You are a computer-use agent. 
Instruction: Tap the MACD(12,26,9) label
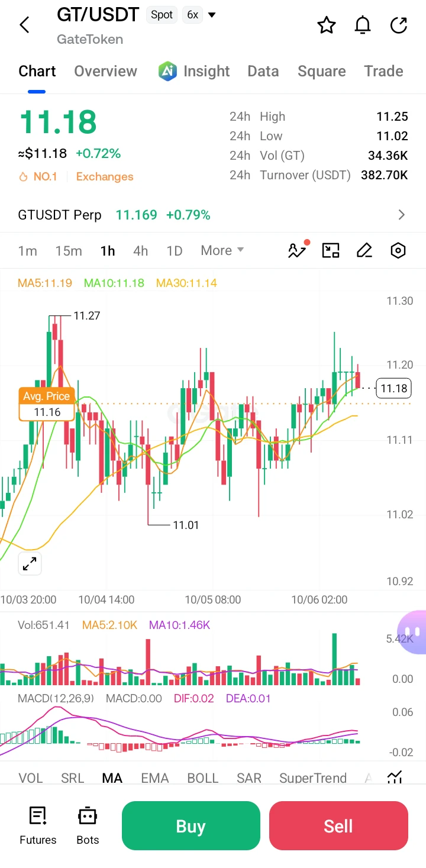pos(56,698)
